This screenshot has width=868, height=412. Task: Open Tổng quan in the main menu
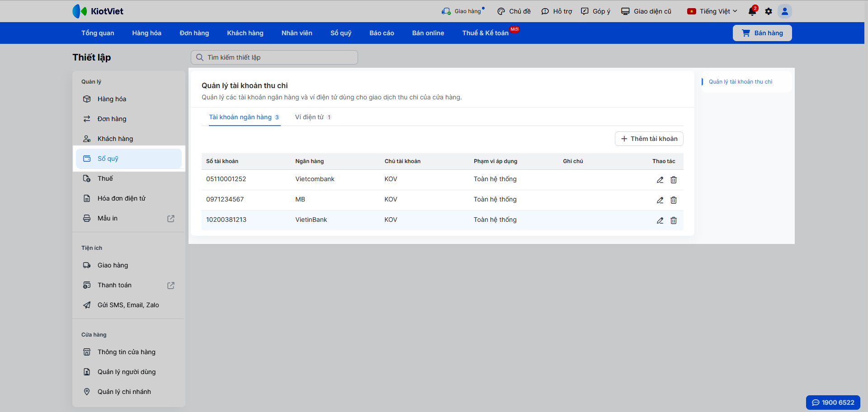point(98,33)
